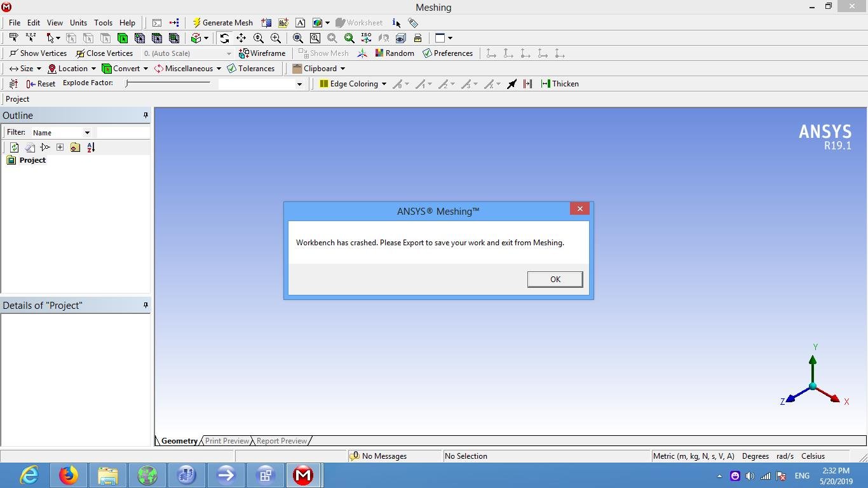Click the Thicken annotations button
This screenshot has width=868, height=488.
click(560, 84)
